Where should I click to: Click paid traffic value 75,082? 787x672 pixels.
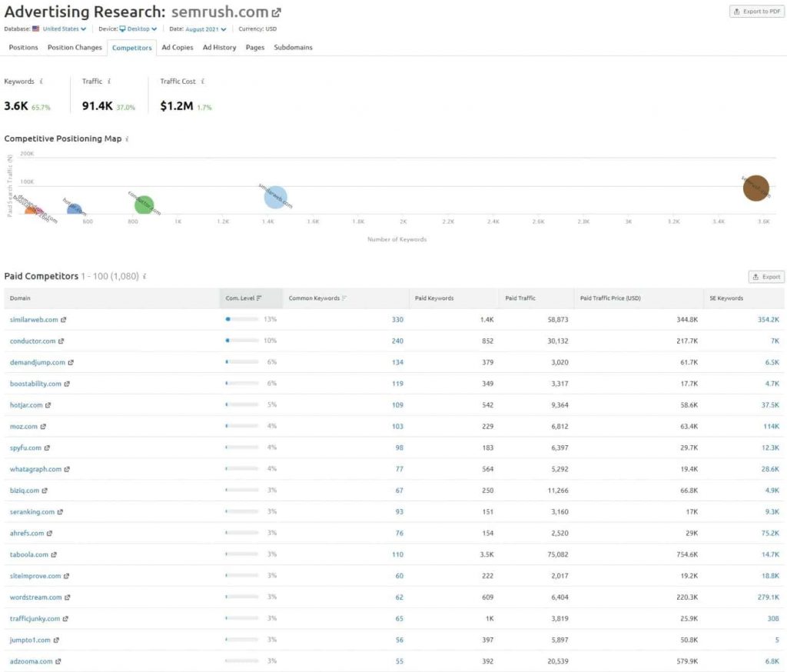pos(558,554)
